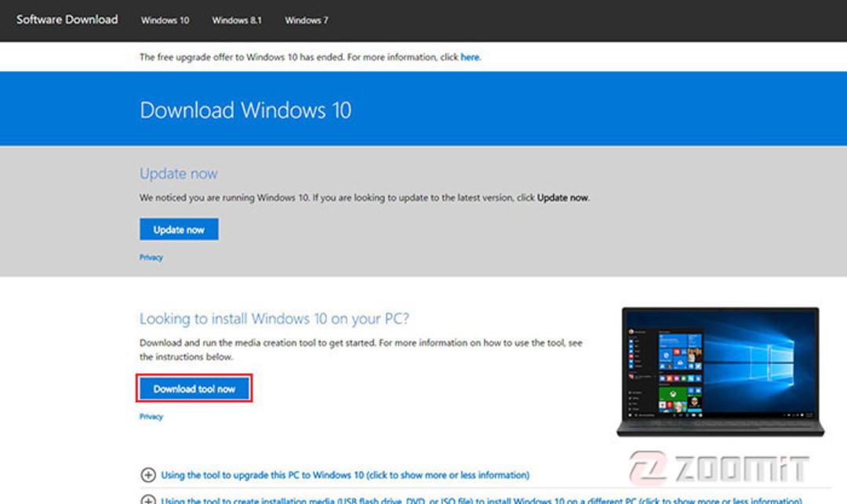Click the Windows 10 laptop image
The image size is (847, 504).
coord(720,372)
